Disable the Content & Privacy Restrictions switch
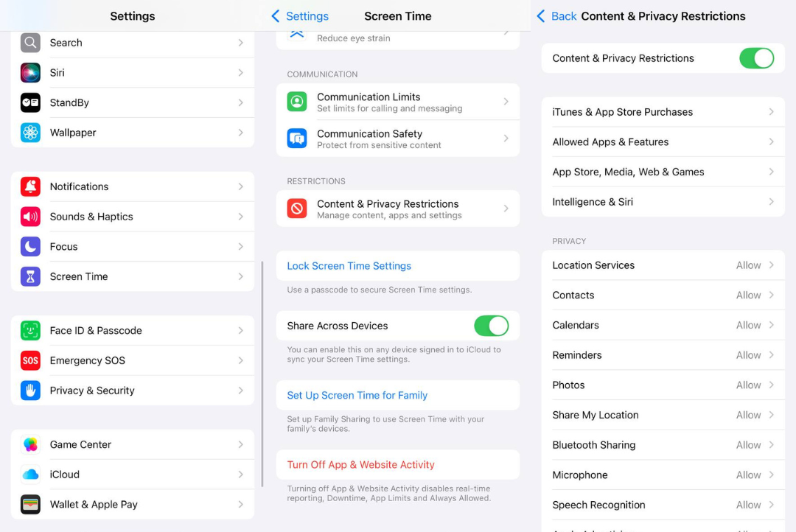Viewport: 796px width, 532px height. coord(756,58)
